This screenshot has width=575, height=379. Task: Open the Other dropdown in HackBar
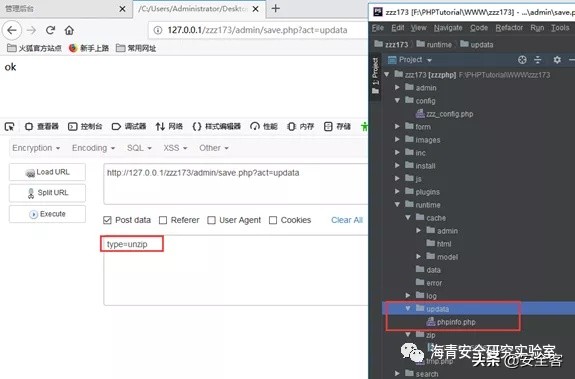(x=214, y=148)
